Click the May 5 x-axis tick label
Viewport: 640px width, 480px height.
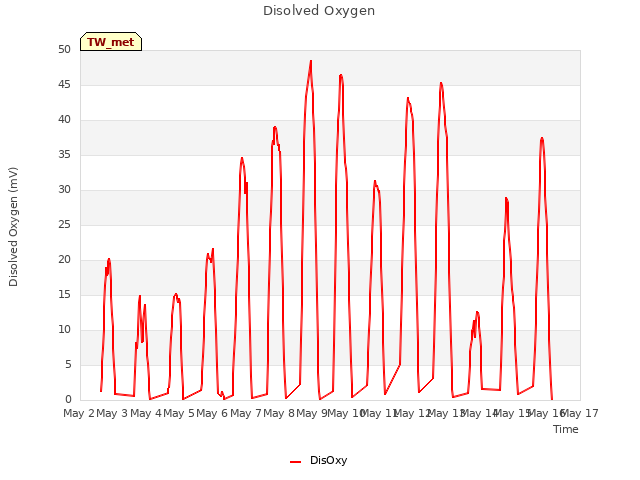tap(179, 413)
